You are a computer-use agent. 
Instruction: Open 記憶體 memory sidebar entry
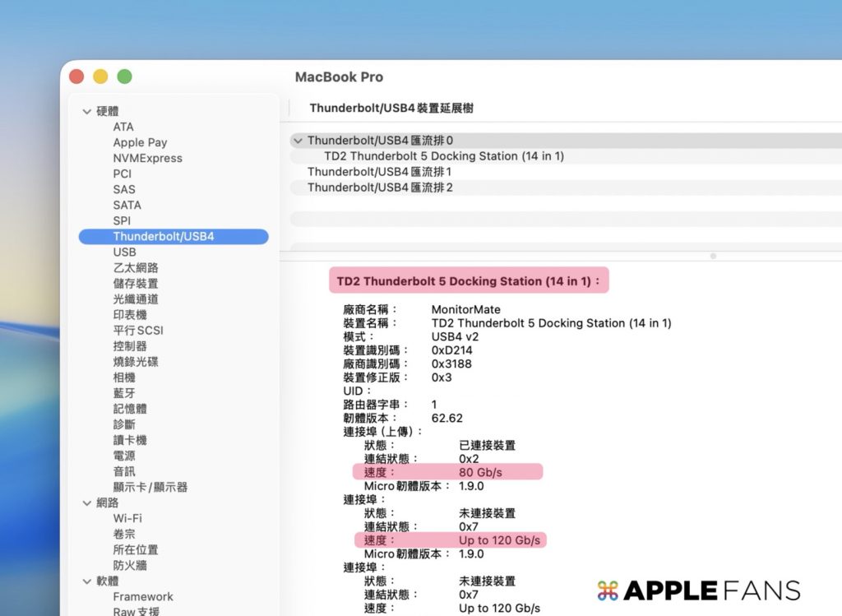pyautogui.click(x=130, y=409)
